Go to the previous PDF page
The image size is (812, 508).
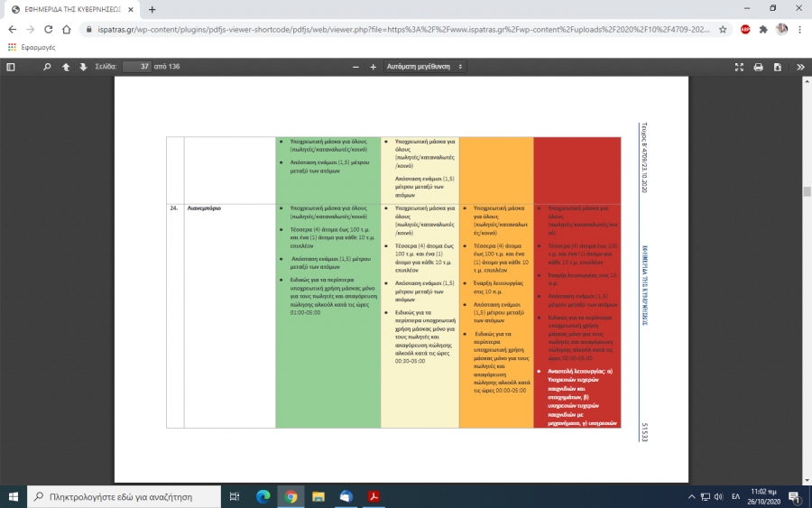66,67
